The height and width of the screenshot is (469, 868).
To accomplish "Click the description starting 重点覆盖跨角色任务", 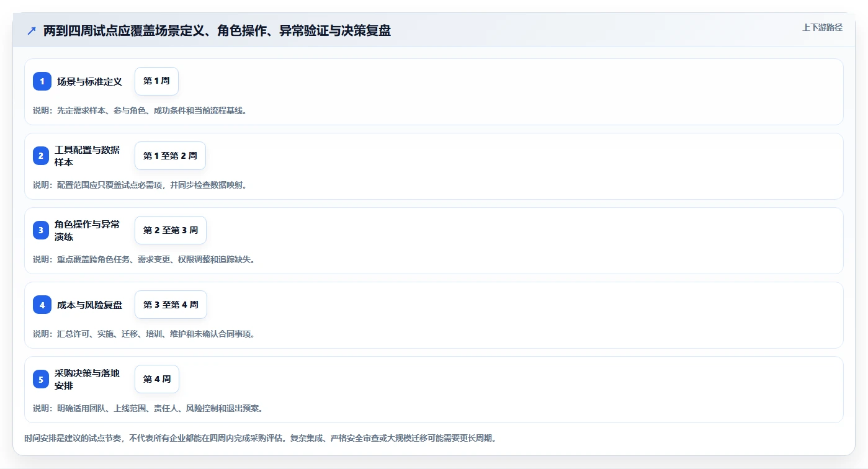I will coord(144,259).
